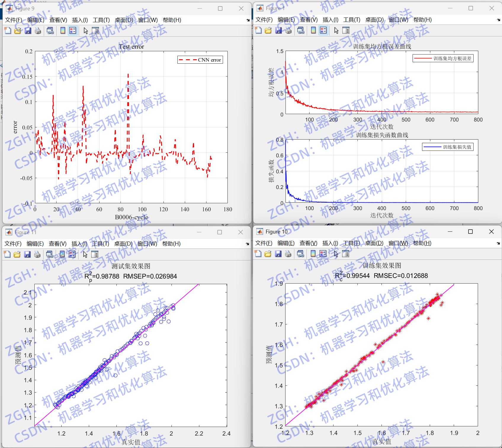Toggle Edit Plot arrow in Figure 1
The image size is (502, 448).
click(x=336, y=30)
